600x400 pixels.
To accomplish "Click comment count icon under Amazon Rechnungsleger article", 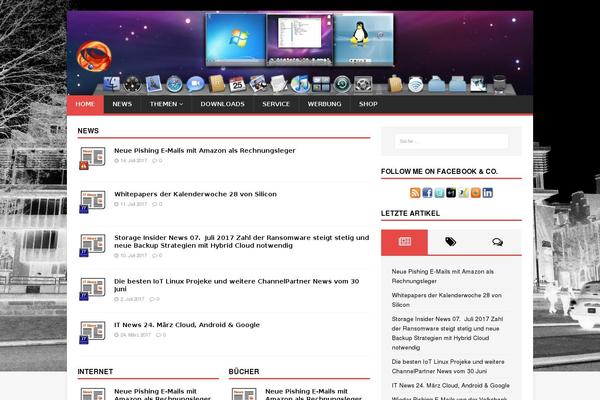I will (x=157, y=161).
